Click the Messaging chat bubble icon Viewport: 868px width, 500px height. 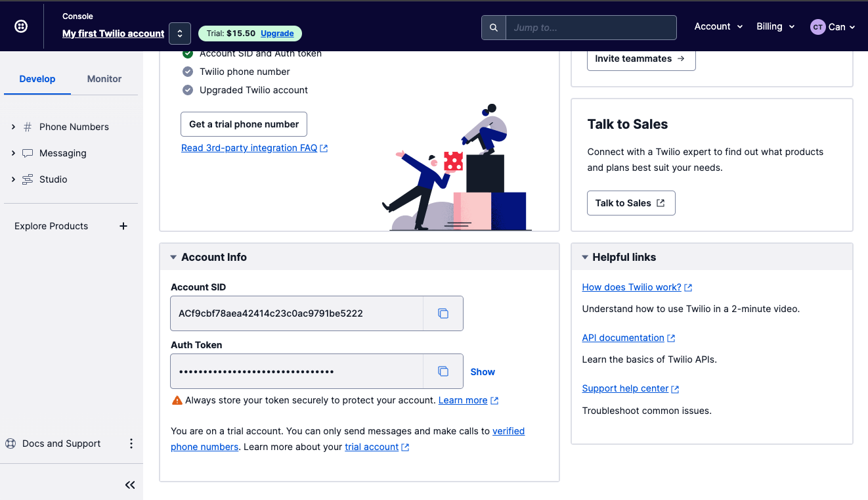(x=28, y=153)
